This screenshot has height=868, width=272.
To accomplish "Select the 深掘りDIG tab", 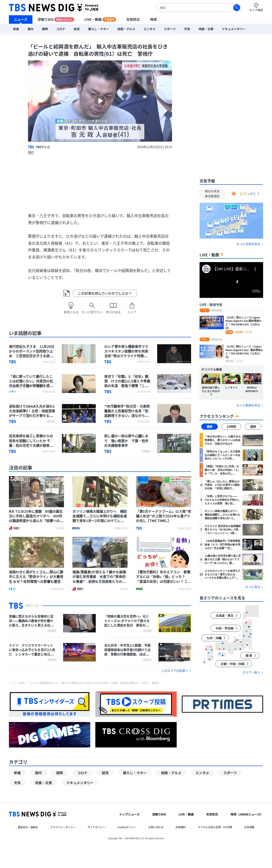I will (56, 19).
